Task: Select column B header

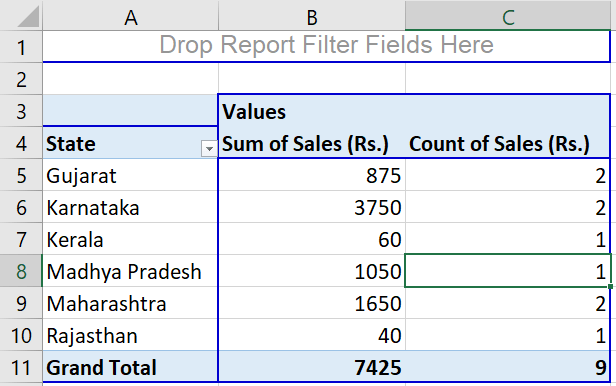Action: 312,15
